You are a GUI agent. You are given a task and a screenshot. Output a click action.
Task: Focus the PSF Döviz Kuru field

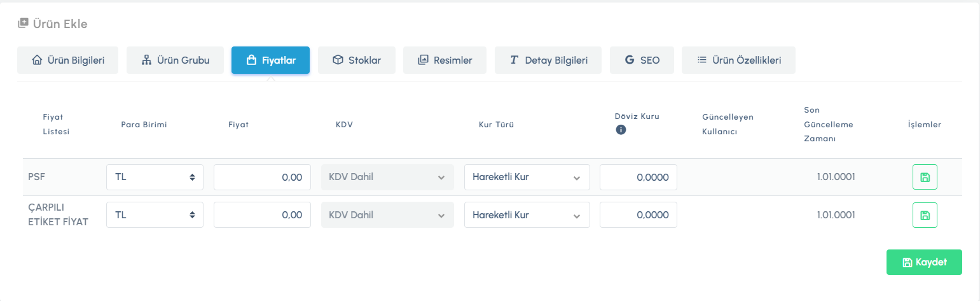click(x=638, y=177)
